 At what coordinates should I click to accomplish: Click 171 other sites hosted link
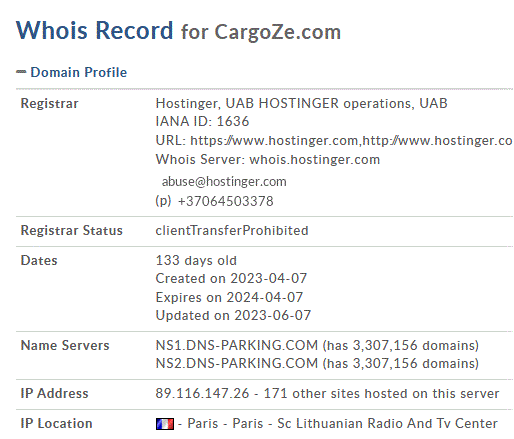click(381, 394)
